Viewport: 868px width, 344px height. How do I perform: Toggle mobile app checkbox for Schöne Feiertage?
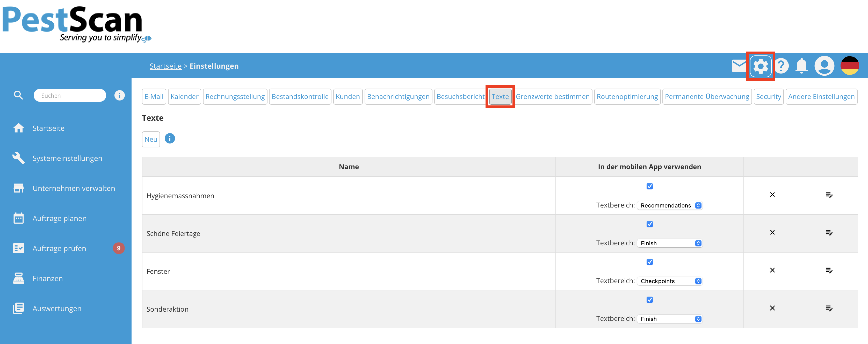coord(649,224)
